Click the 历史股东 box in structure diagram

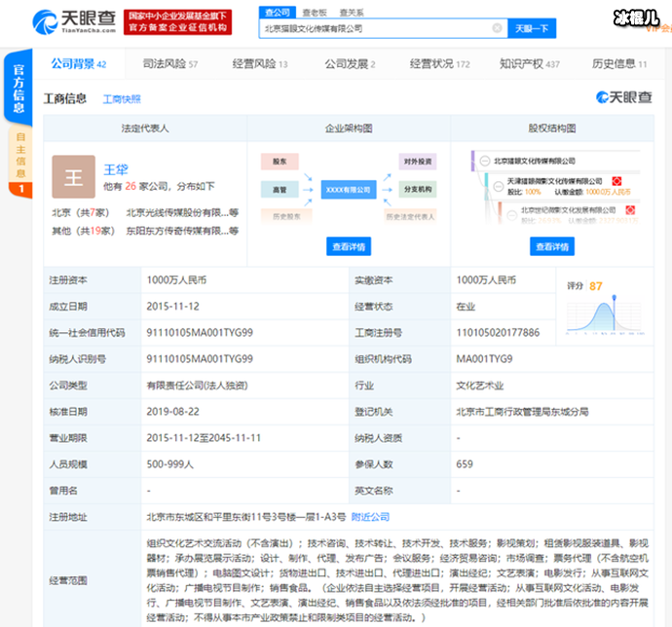click(286, 216)
